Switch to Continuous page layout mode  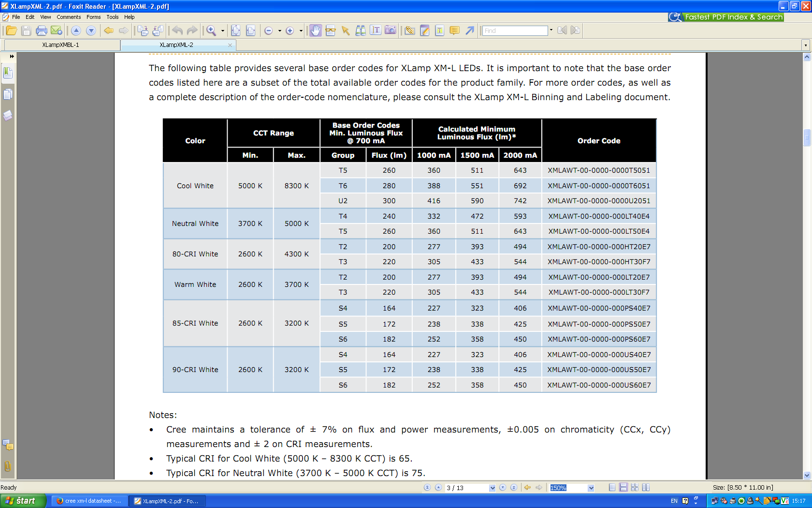point(623,488)
